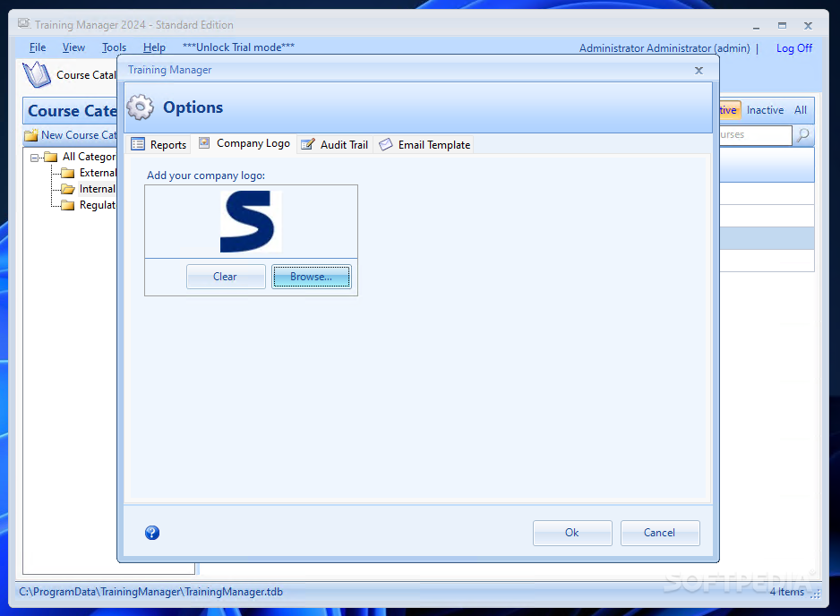Click the Administrator (admin) user label
The image size is (840, 616).
(x=664, y=48)
